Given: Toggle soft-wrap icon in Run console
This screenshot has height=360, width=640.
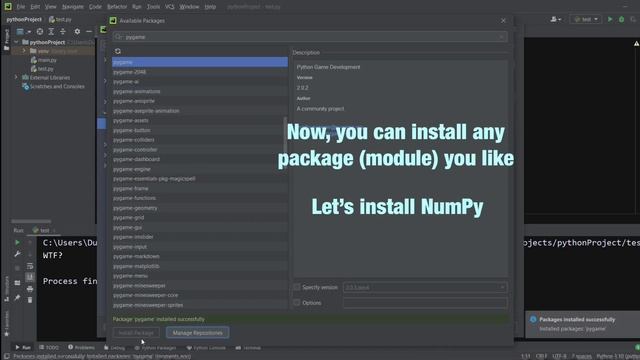Looking at the screenshot, I should coord(30,266).
